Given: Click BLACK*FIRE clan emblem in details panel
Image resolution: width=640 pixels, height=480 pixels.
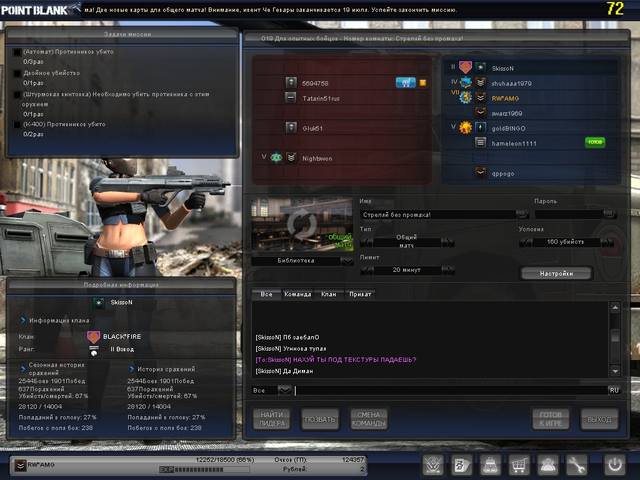Looking at the screenshot, I should coord(93,337).
